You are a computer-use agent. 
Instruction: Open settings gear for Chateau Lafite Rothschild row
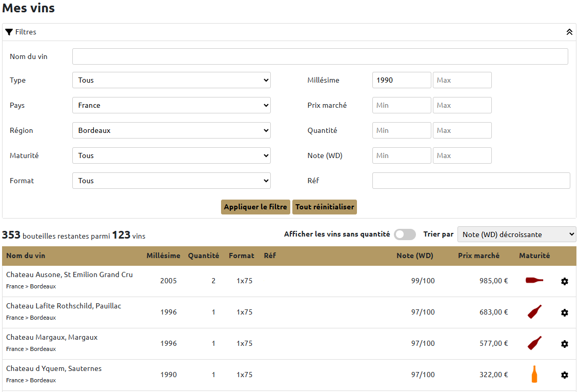coord(564,312)
